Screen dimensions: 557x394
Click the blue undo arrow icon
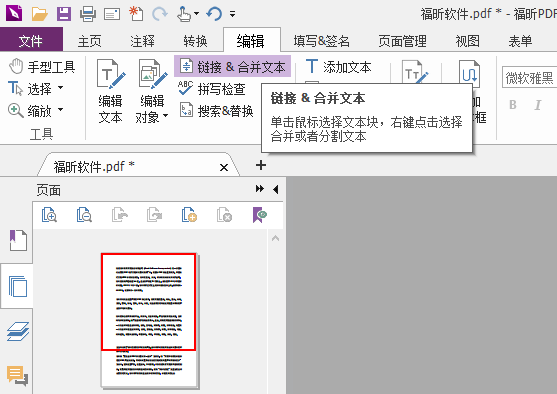click(214, 14)
